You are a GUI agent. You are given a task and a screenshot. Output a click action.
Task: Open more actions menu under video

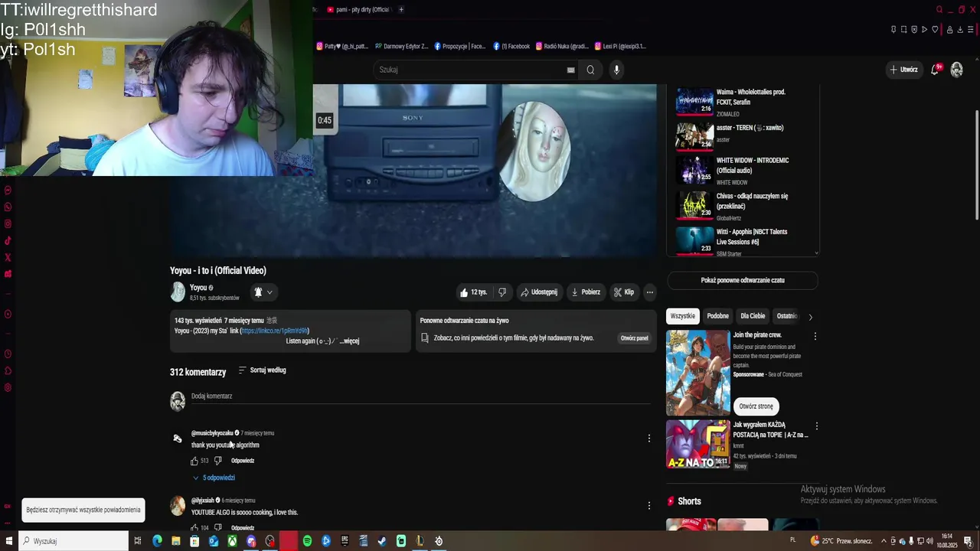click(x=649, y=292)
